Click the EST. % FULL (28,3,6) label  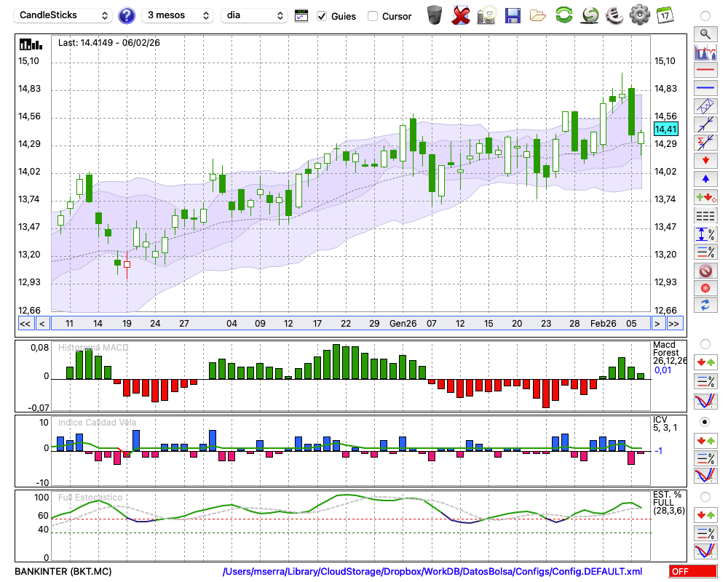(669, 503)
